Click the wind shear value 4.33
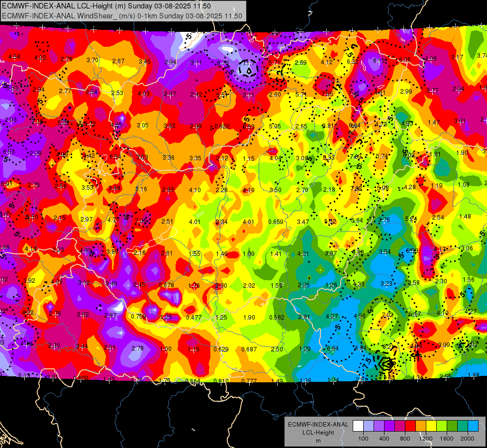This screenshot has width=487, height=448. pyautogui.click(x=359, y=284)
